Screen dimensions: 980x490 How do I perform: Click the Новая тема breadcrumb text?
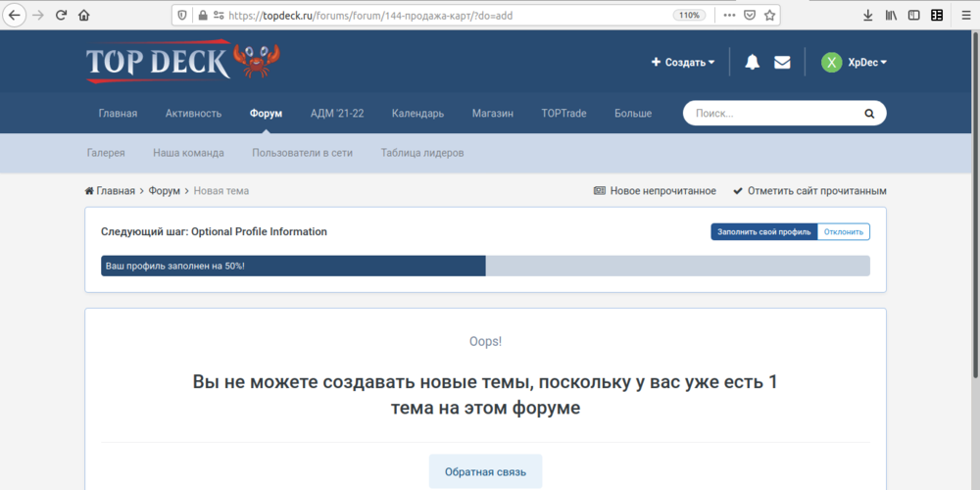(x=221, y=191)
